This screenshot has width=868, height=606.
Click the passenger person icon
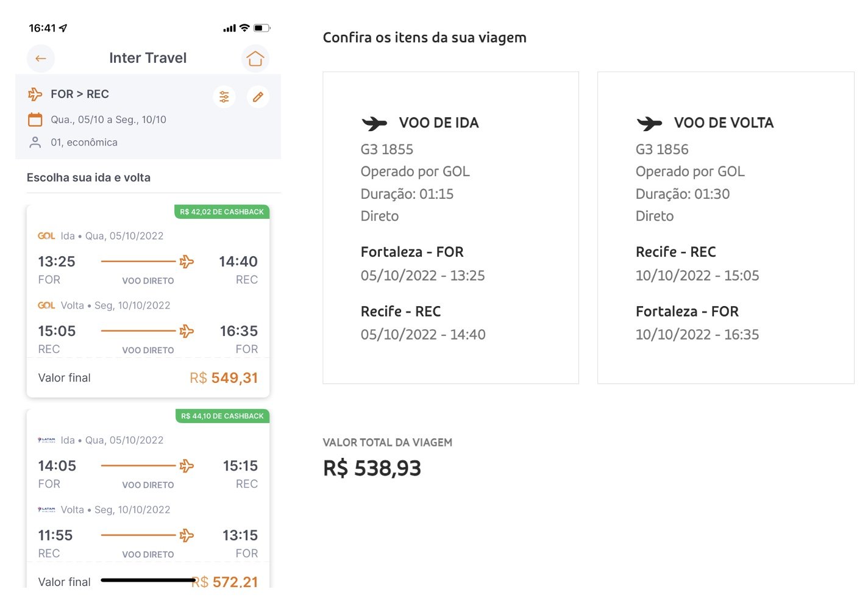35,142
